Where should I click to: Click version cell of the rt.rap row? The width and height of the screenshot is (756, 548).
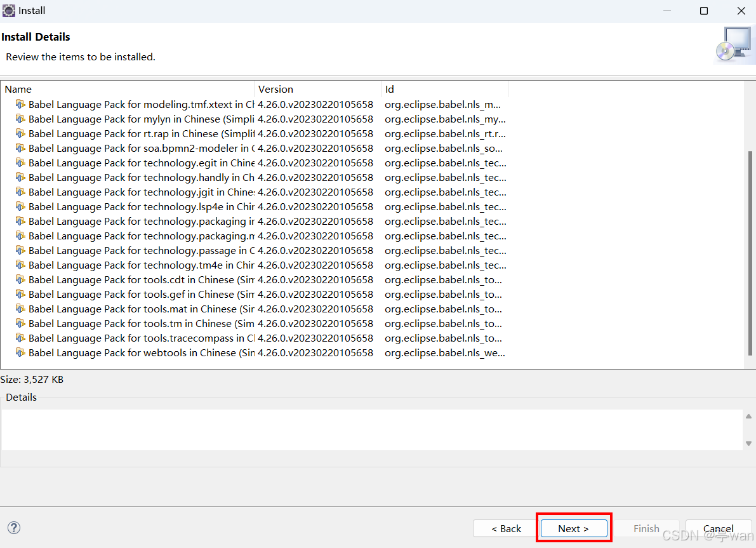point(315,133)
